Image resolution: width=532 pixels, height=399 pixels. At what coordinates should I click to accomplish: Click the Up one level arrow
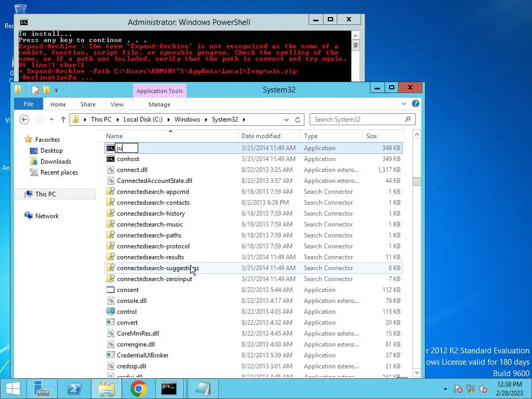tap(63, 119)
